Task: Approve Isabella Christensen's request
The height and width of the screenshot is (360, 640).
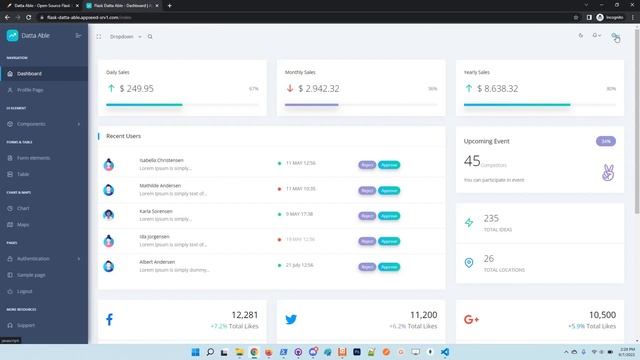Action: (389, 165)
